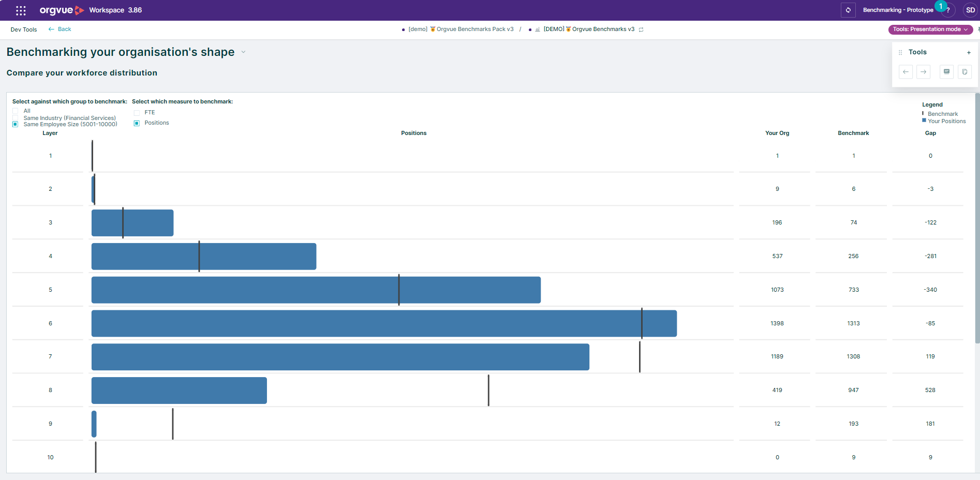Select Same Industry (Financial Services) checkbox

[x=16, y=118]
